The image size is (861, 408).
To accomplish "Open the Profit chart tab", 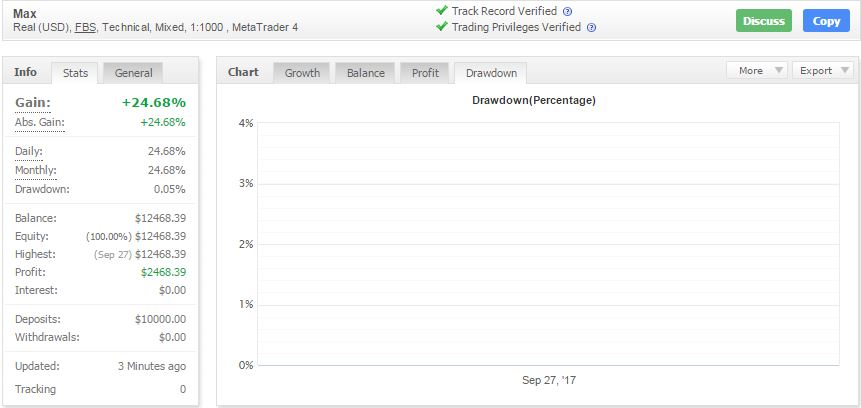I will (x=425, y=73).
